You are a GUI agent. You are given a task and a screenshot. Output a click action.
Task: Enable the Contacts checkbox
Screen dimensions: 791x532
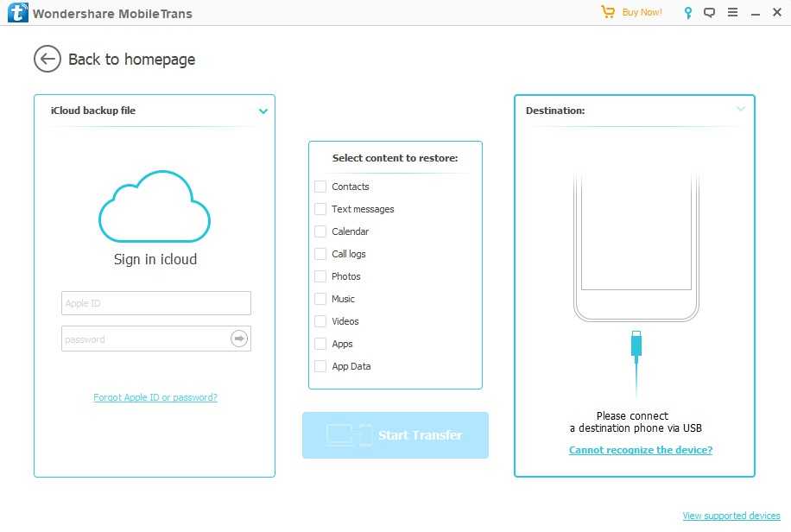(x=320, y=187)
